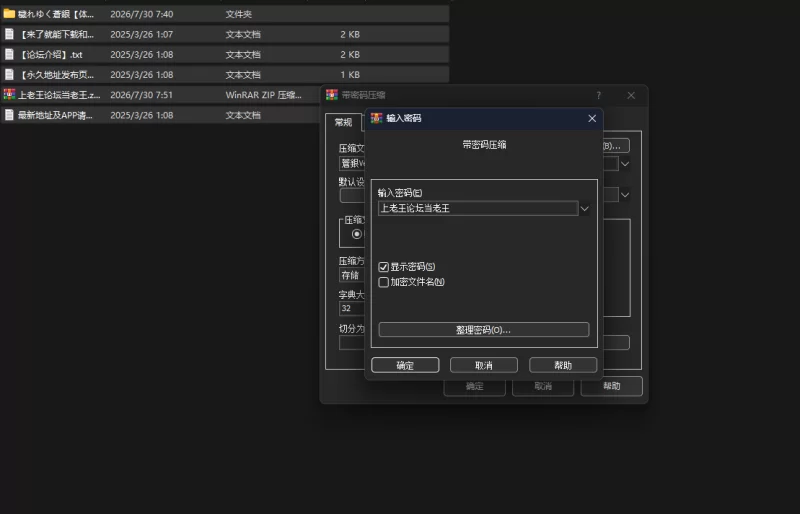Enable the 加密文件名(N) checkbox
Screen dimensions: 800x514
pyautogui.click(x=384, y=282)
